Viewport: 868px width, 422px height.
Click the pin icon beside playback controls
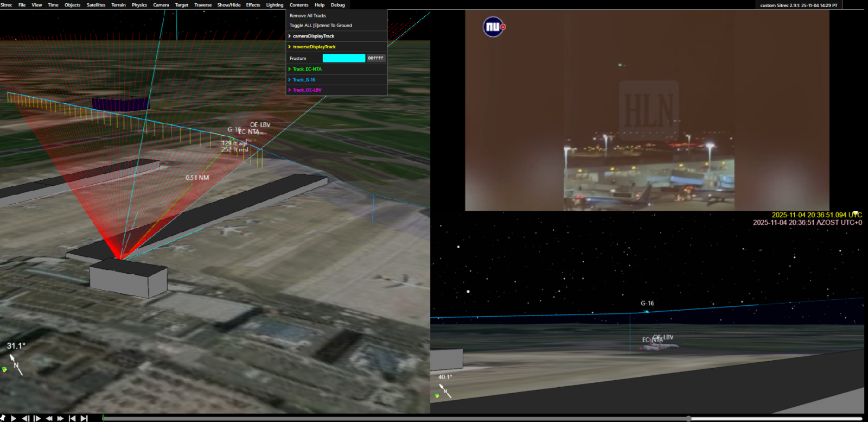[x=3, y=418]
